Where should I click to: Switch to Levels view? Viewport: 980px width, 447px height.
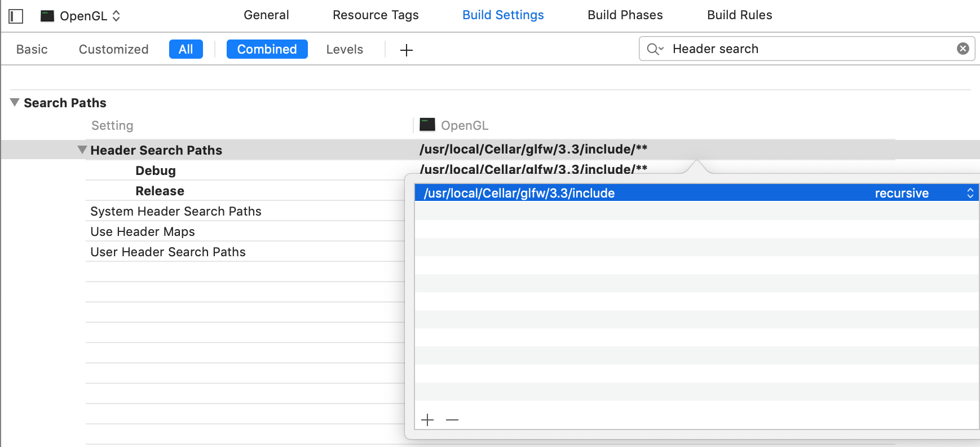(x=345, y=49)
